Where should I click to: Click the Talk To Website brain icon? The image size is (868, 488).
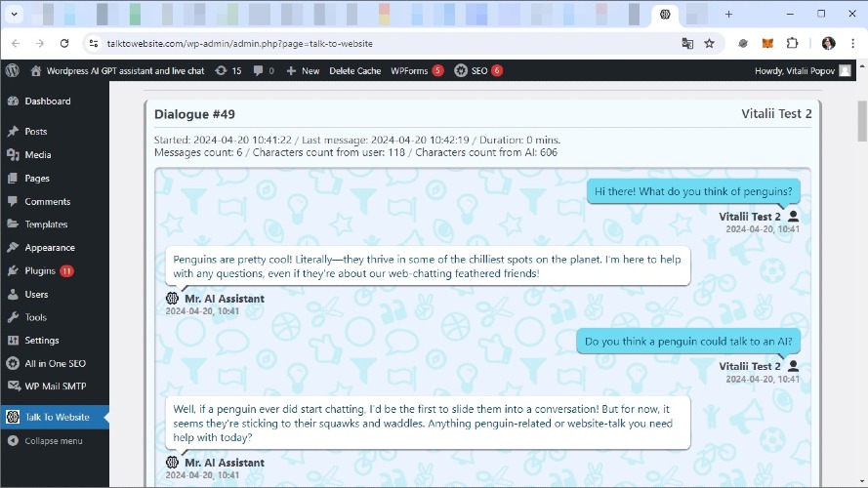click(13, 417)
